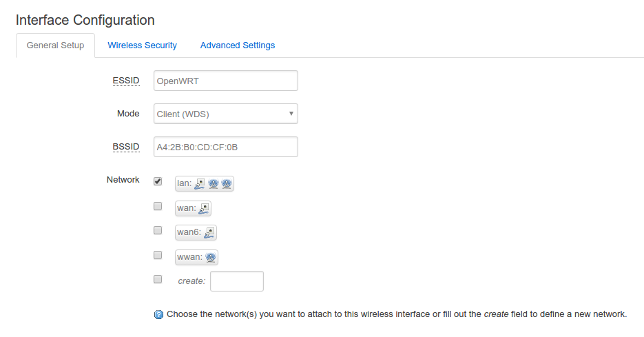644x337 pixels.
Task: Click the blue help icon beside network hint
Action: (x=158, y=315)
